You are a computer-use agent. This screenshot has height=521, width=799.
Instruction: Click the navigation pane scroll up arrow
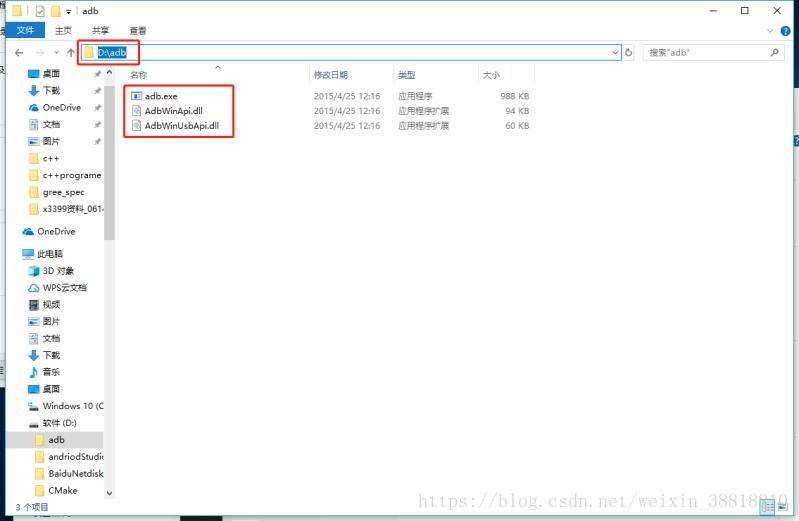[110, 73]
